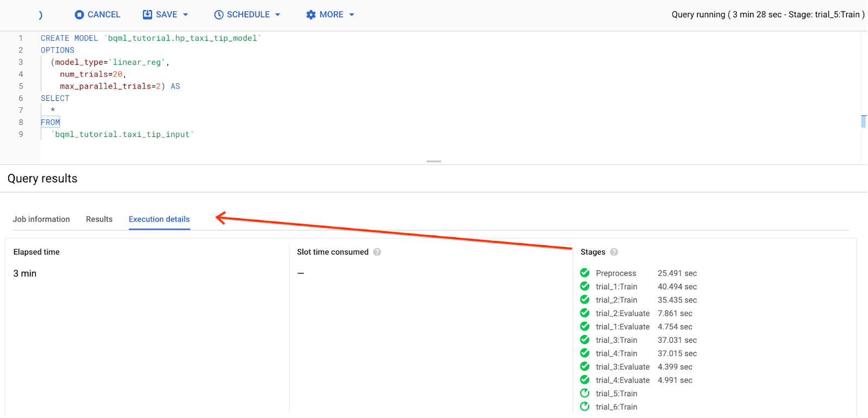Click the trial_5:Train stage name
The width and height of the screenshot is (868, 418).
(x=616, y=394)
